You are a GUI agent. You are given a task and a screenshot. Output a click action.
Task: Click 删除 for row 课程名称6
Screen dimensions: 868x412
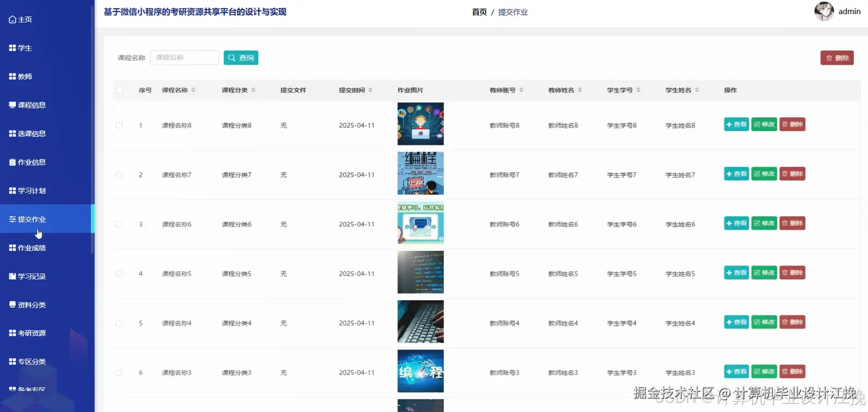(792, 223)
